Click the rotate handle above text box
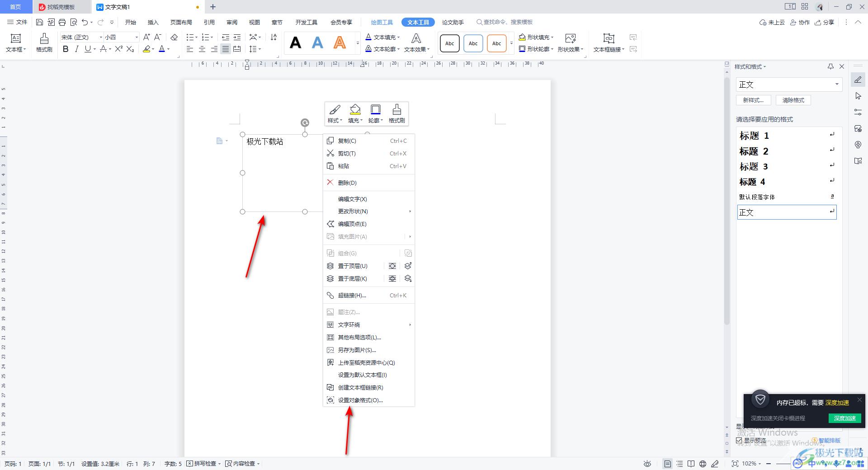This screenshot has width=868, height=470. 305,122
